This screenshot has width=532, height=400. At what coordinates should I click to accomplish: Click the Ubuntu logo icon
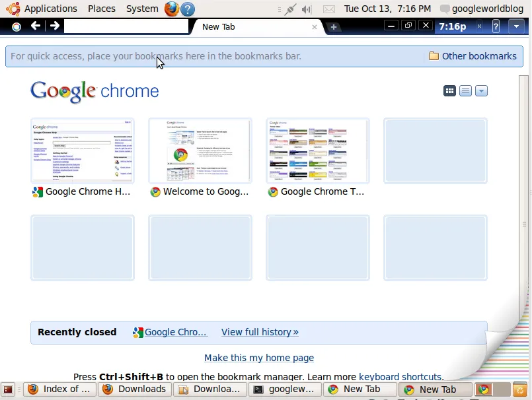(x=13, y=9)
